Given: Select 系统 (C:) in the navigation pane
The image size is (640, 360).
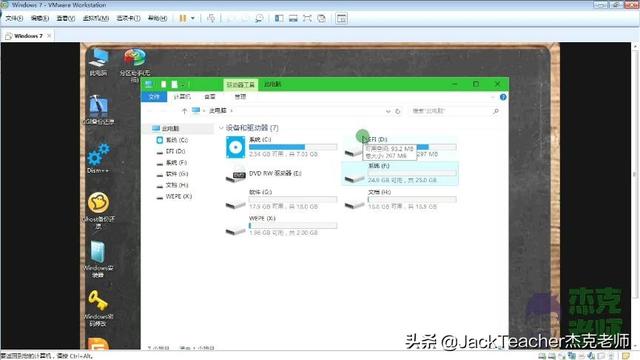Looking at the screenshot, I should (x=176, y=140).
